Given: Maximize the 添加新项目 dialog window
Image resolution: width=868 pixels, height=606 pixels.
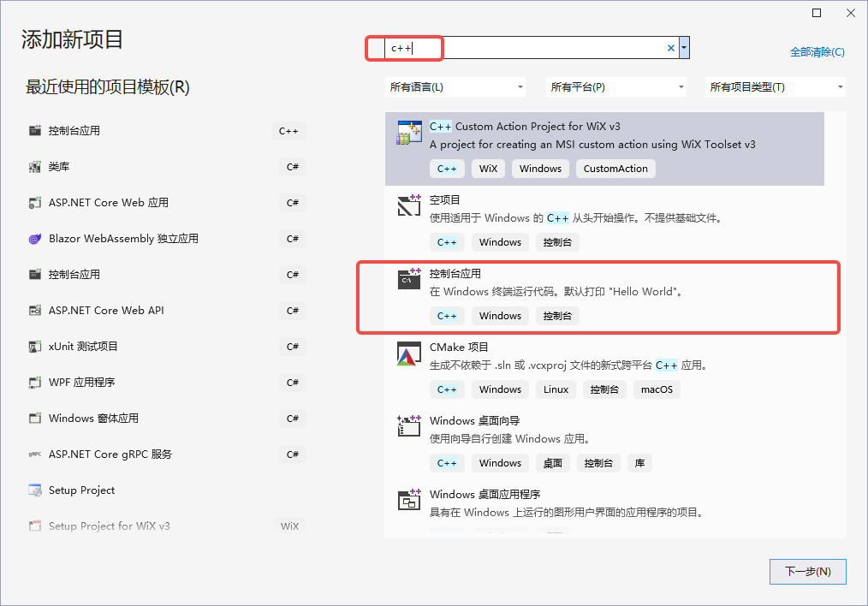Looking at the screenshot, I should (817, 13).
